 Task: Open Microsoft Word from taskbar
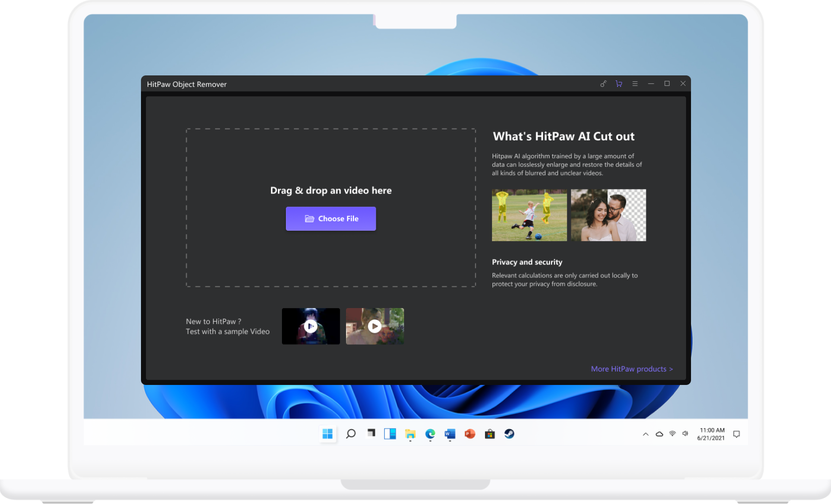tap(450, 434)
